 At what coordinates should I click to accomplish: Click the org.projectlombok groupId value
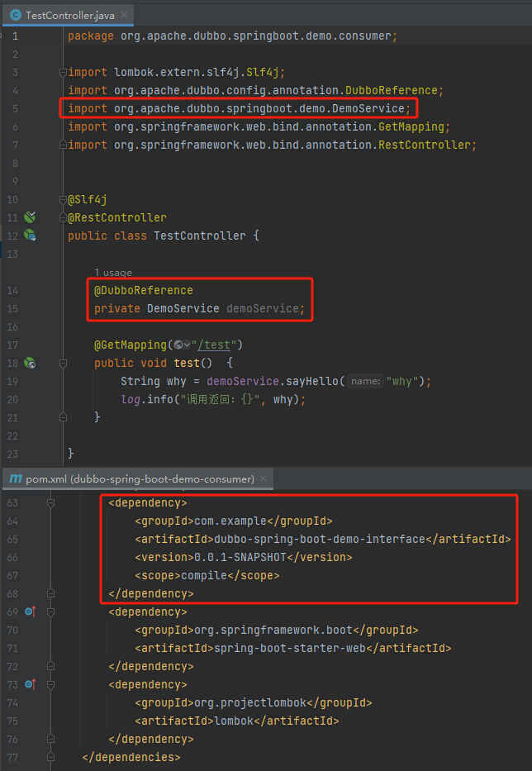tap(250, 702)
